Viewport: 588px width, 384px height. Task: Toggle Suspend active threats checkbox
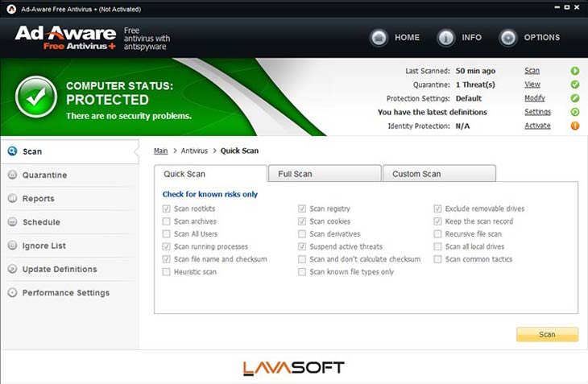[302, 246]
